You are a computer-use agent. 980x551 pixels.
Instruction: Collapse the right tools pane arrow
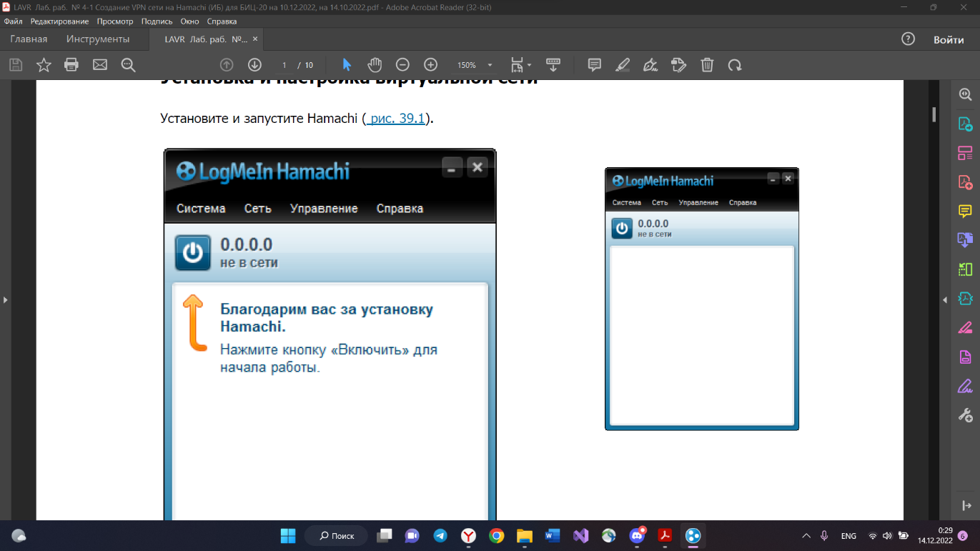pyautogui.click(x=945, y=300)
